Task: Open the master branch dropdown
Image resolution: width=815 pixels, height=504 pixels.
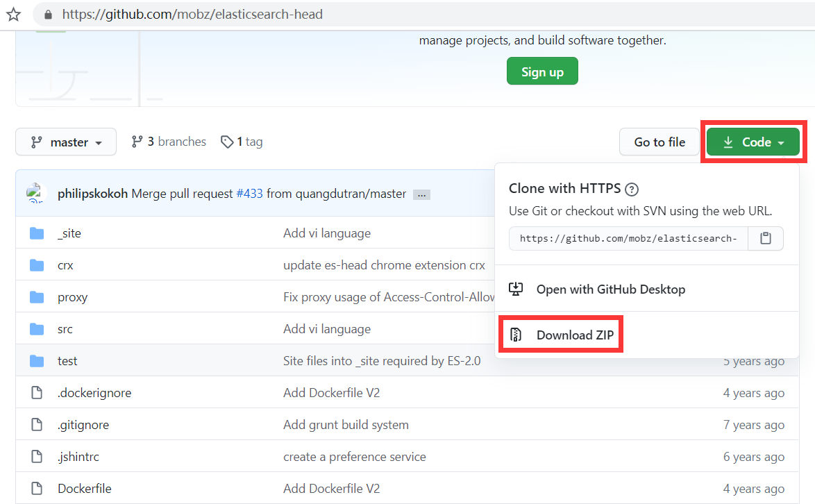Action: tap(66, 142)
